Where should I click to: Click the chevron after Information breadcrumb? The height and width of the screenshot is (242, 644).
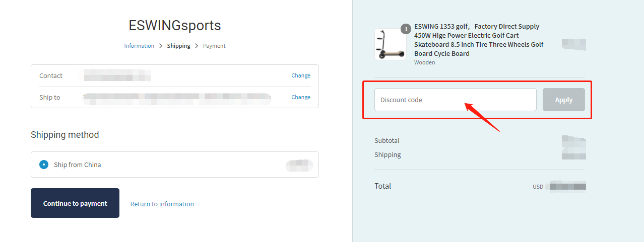point(161,46)
